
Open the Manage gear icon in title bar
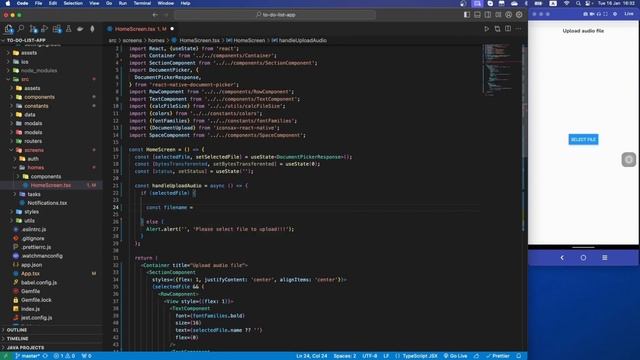pyautogui.click(x=519, y=15)
